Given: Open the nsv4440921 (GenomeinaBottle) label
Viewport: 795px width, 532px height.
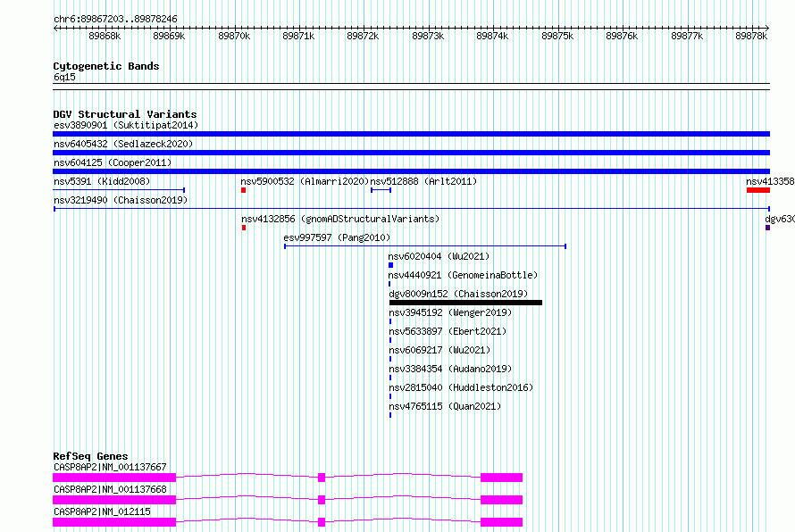Looking at the screenshot, I should click(463, 275).
